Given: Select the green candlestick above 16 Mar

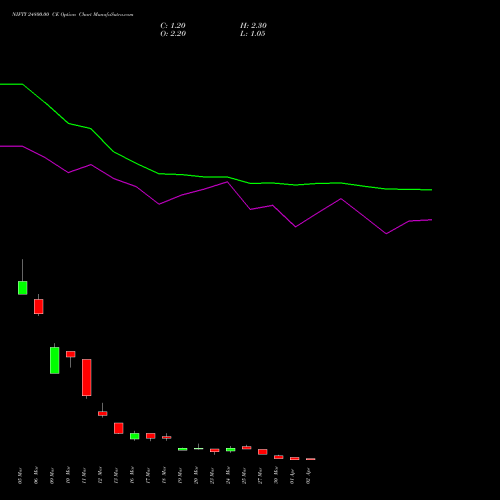Looking at the screenshot, I should 135,436.
